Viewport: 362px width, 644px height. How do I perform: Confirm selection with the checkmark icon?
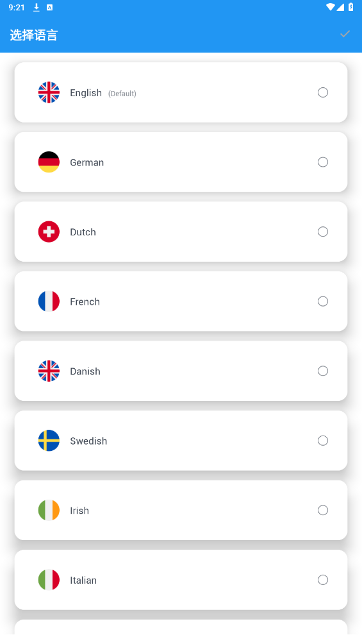(x=345, y=34)
